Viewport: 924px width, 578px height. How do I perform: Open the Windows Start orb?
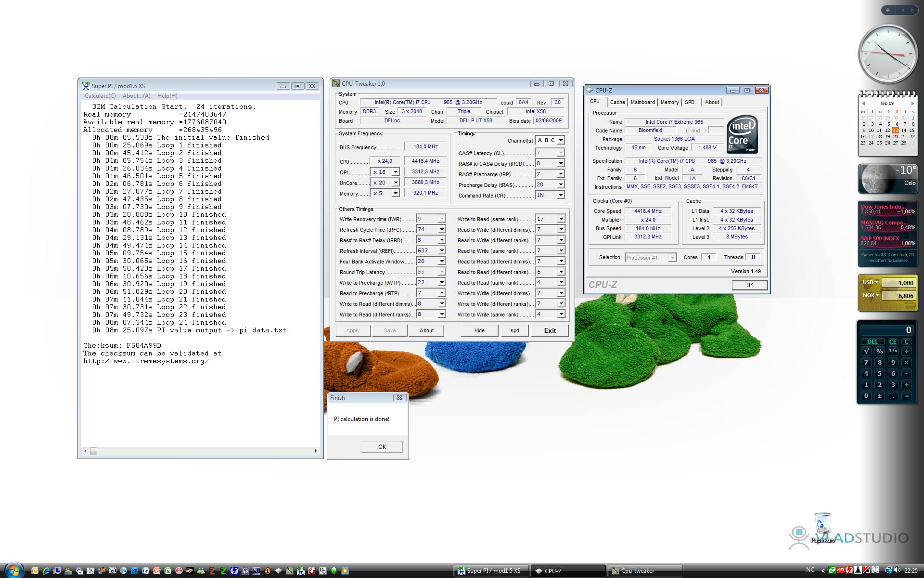(13, 570)
